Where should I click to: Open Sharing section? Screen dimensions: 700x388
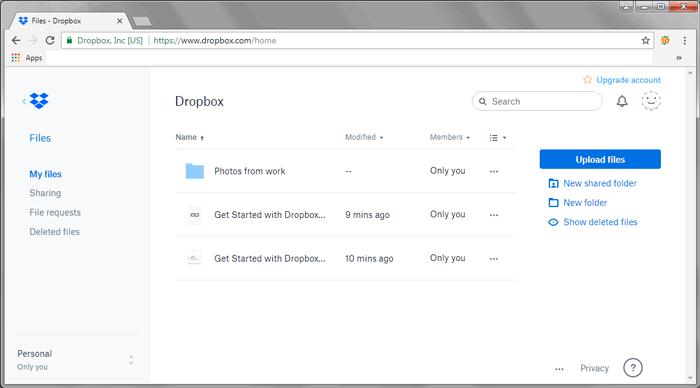coord(45,193)
